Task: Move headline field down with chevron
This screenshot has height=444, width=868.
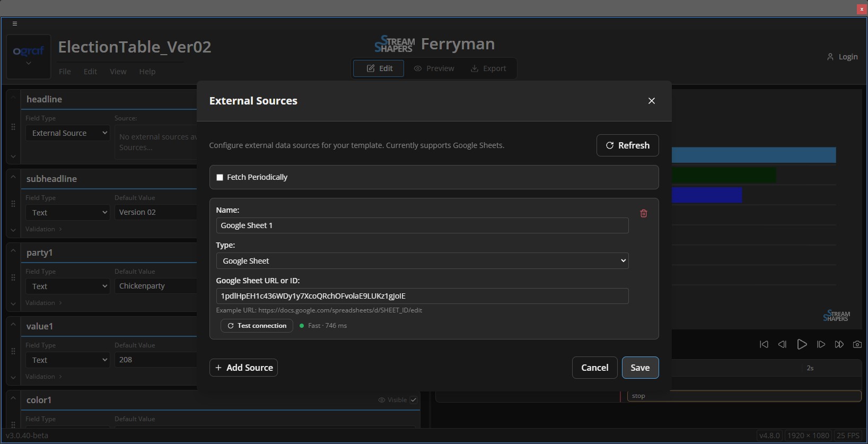Action: (x=13, y=156)
